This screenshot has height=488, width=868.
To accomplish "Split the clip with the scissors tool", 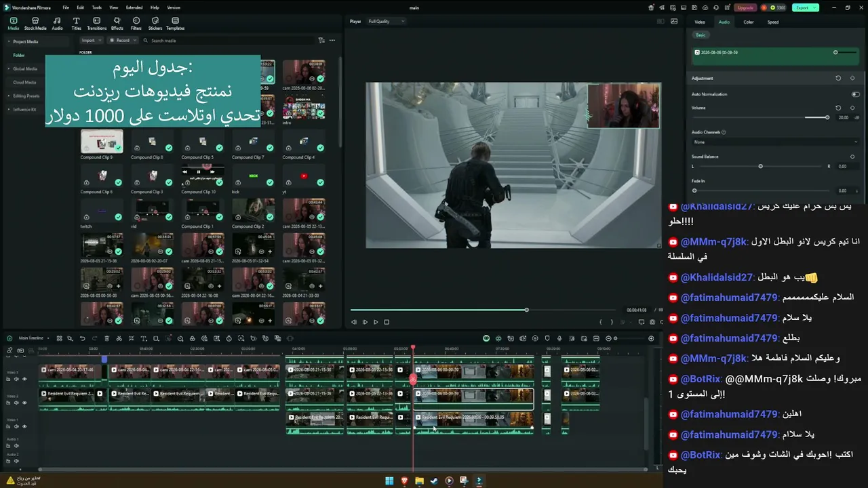I will click(x=119, y=338).
